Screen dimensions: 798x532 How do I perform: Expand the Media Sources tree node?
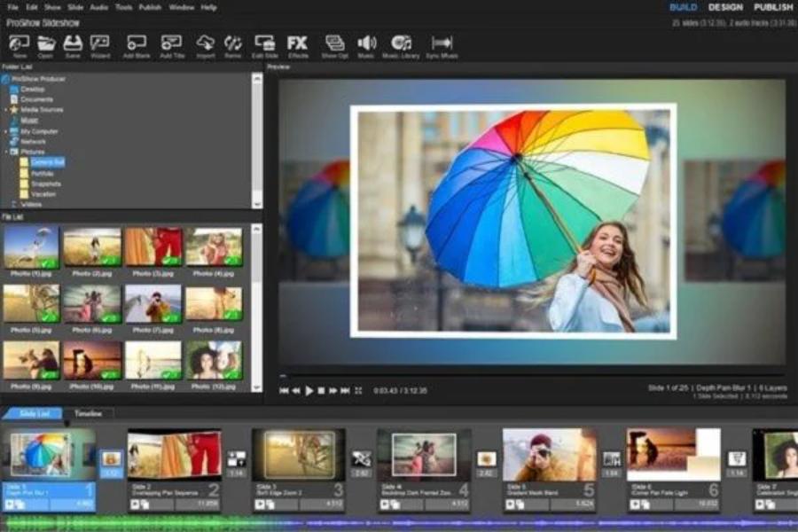point(5,110)
